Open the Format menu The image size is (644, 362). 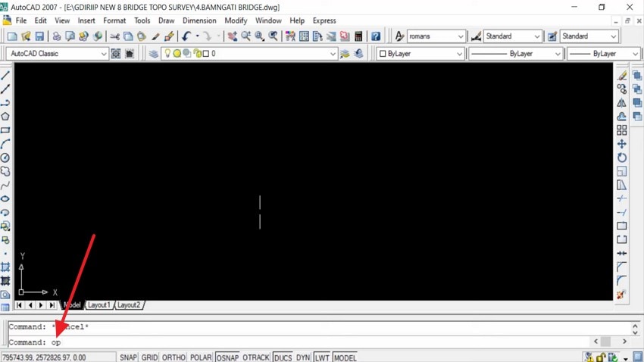114,20
